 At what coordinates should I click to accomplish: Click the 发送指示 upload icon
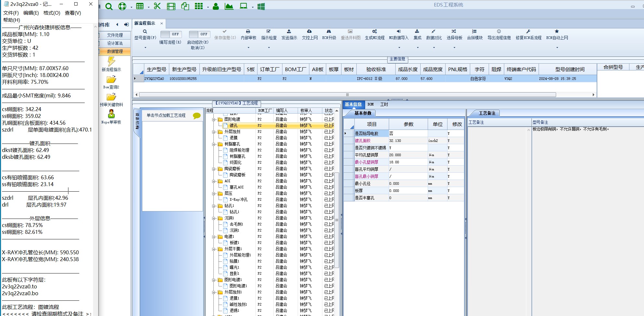click(289, 32)
